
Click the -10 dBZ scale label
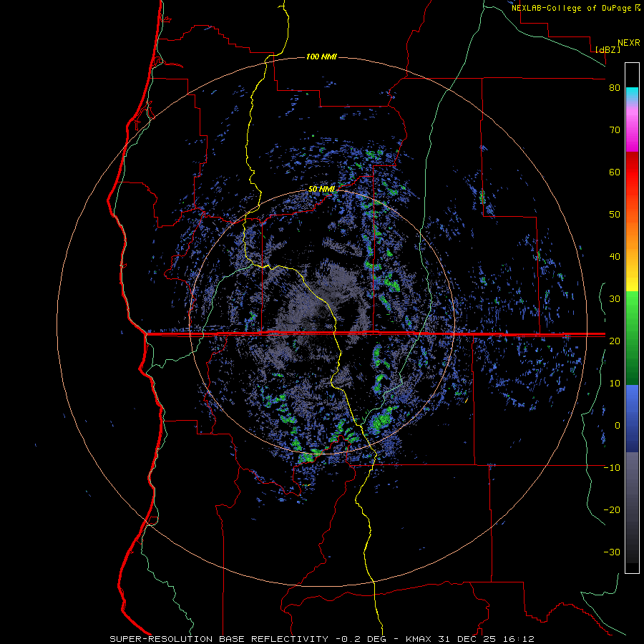tap(612, 468)
